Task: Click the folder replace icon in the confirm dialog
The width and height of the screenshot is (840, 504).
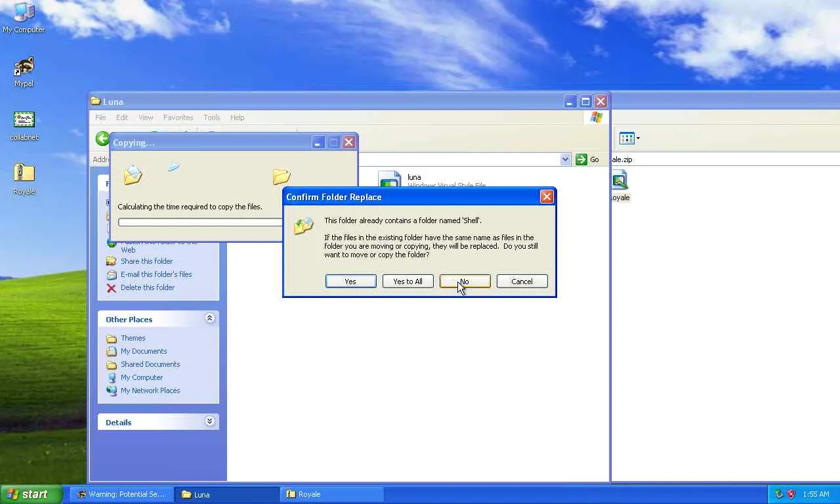Action: [x=304, y=226]
